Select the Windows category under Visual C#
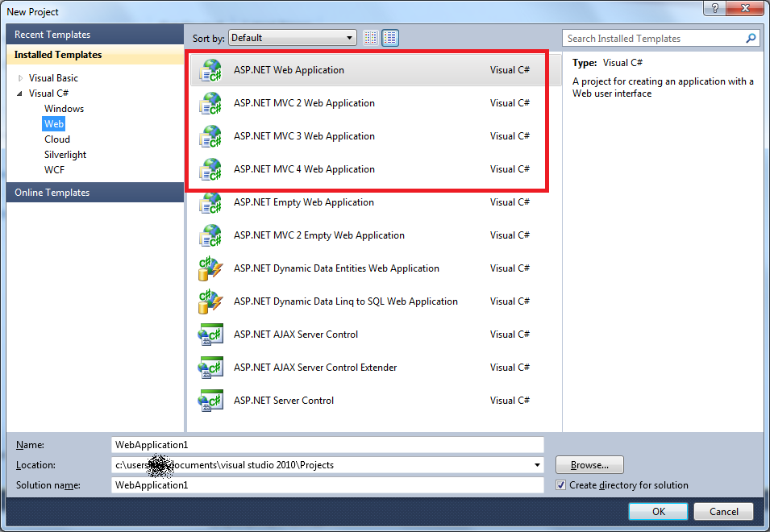 tap(64, 109)
